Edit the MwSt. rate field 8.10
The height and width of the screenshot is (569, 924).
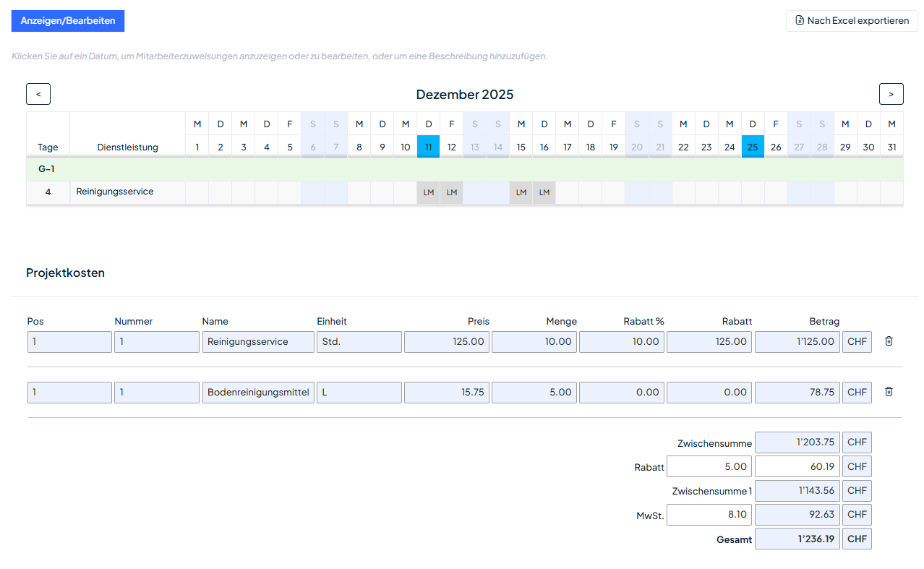[x=709, y=515]
